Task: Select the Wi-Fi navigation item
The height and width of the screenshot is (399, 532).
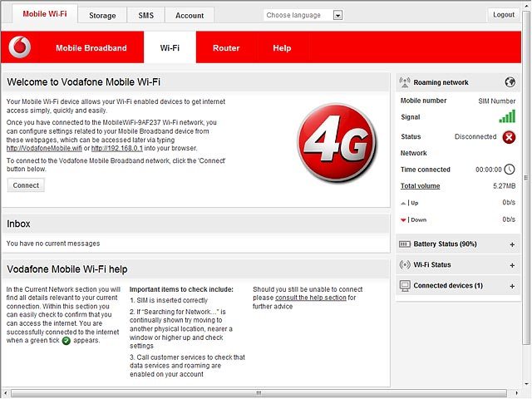Action: pos(170,48)
